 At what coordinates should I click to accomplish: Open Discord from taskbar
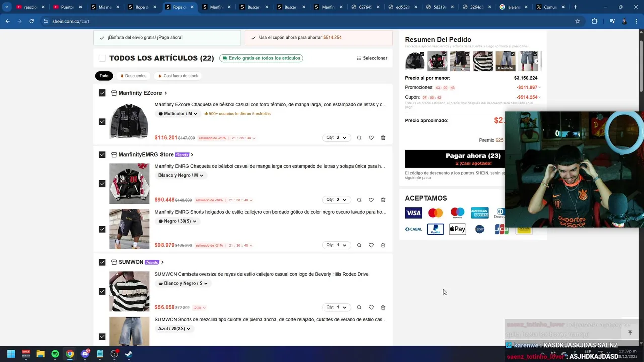(85, 354)
